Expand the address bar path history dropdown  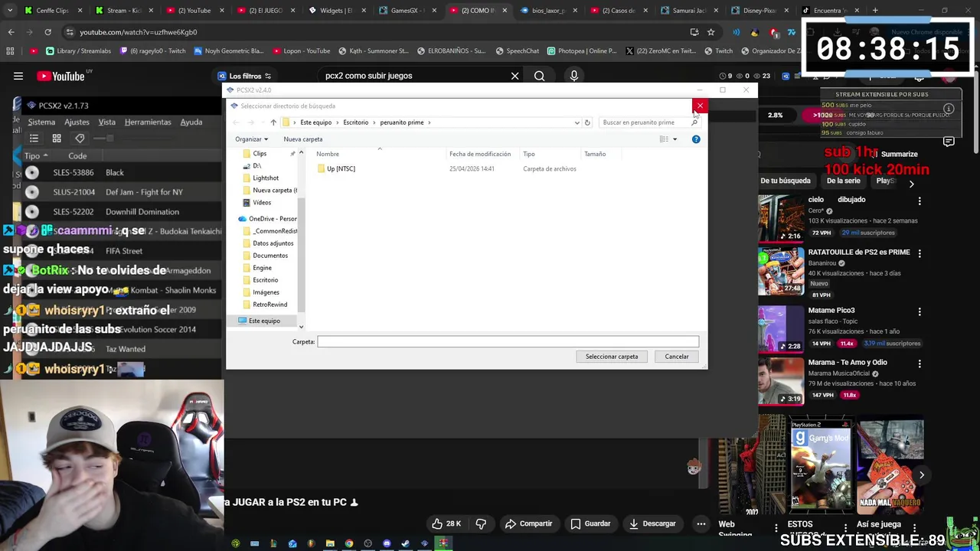(577, 122)
